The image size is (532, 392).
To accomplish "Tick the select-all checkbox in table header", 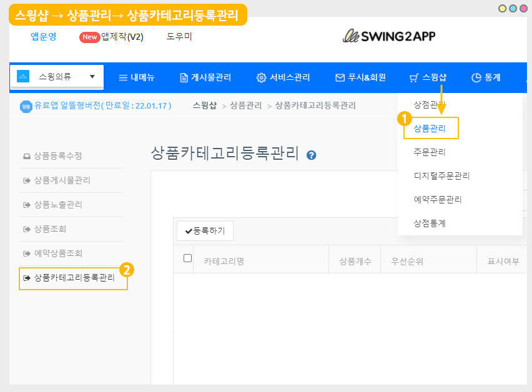I will point(187,258).
